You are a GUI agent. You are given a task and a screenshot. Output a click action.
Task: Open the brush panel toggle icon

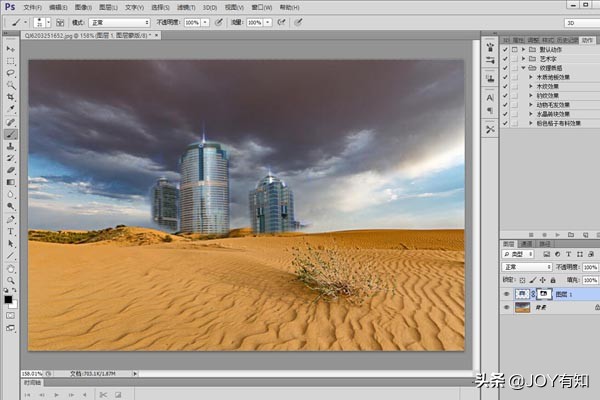coord(60,23)
